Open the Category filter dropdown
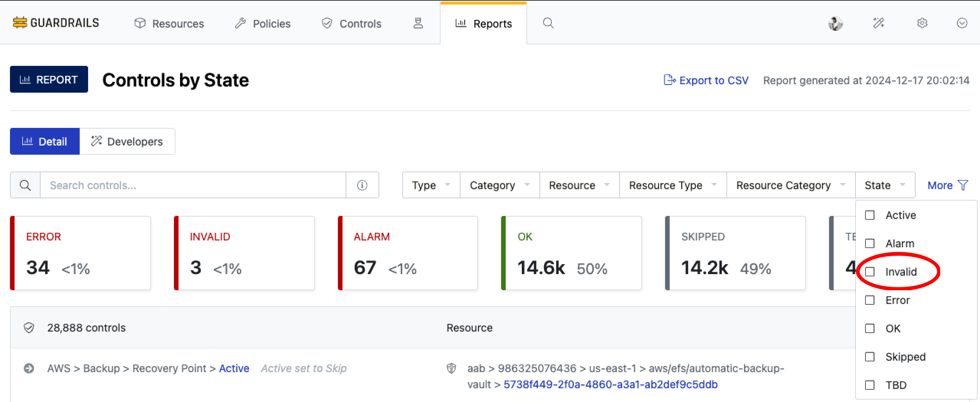 (500, 185)
